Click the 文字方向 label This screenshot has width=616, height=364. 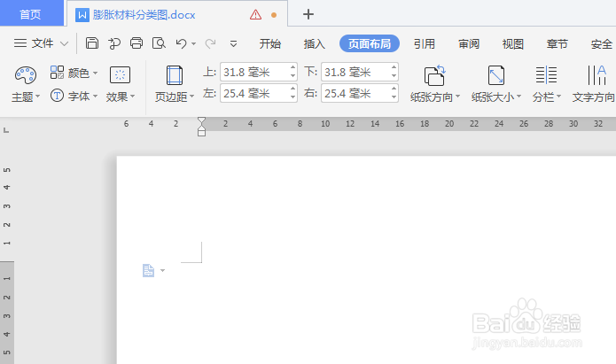pyautogui.click(x=593, y=97)
